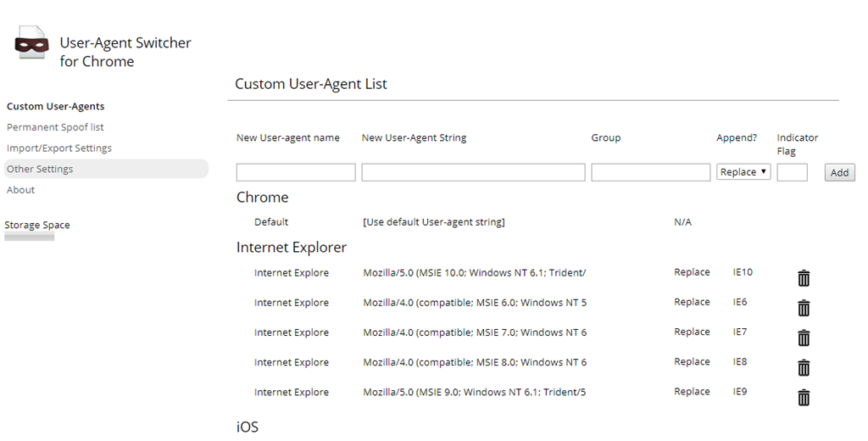Select Other Settings in sidebar
Screen dimensions: 868x441
(x=106, y=169)
